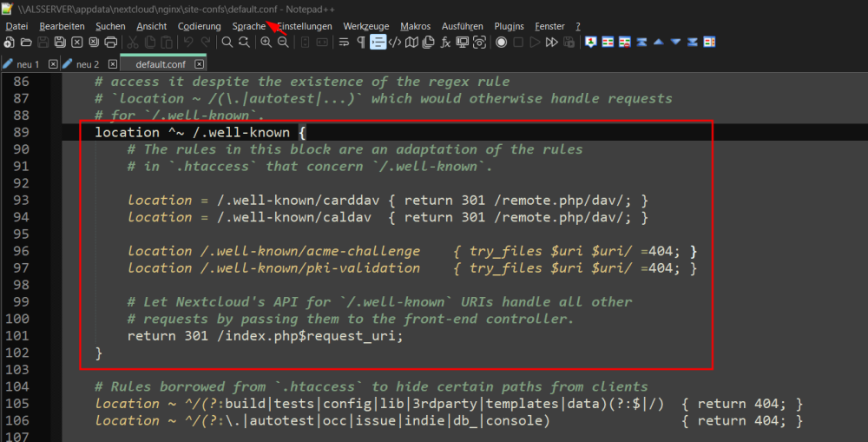Image resolution: width=868 pixels, height=442 pixels.
Task: Open the Folder as Workspace monitor icon
Action: 463,42
